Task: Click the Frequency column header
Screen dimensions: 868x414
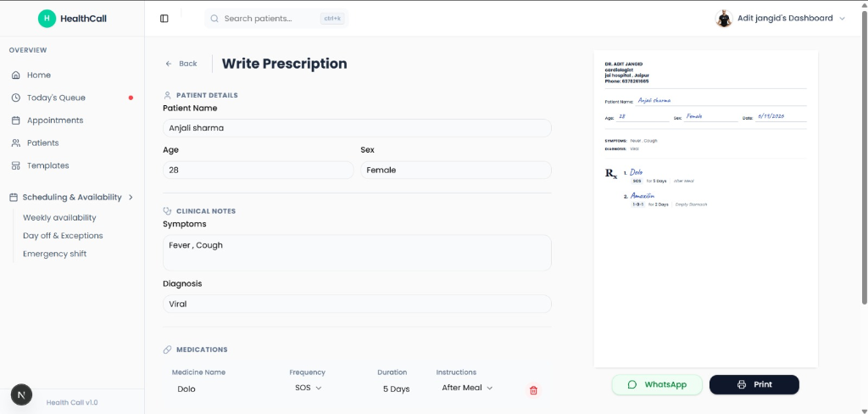Action: [307, 372]
